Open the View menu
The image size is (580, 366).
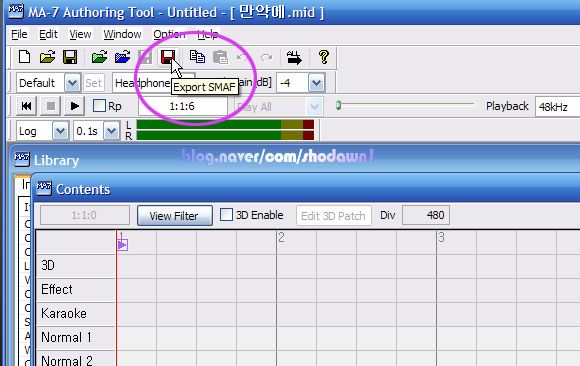80,34
